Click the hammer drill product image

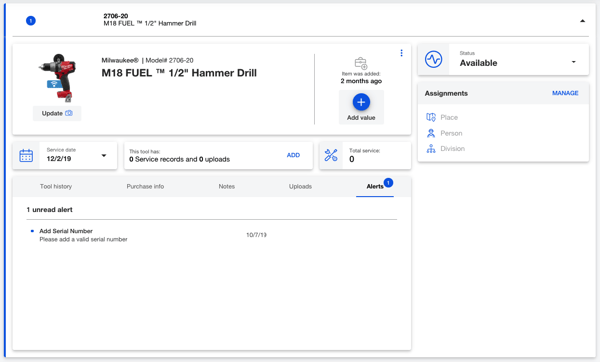pos(58,78)
